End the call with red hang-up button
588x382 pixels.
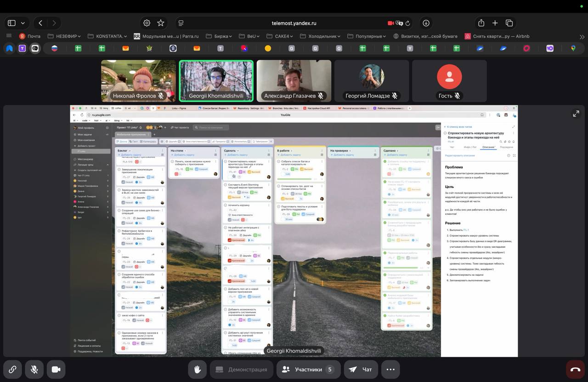575,369
